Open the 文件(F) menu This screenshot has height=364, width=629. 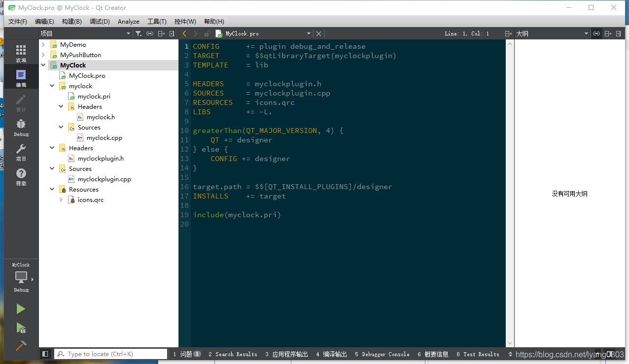[x=18, y=22]
